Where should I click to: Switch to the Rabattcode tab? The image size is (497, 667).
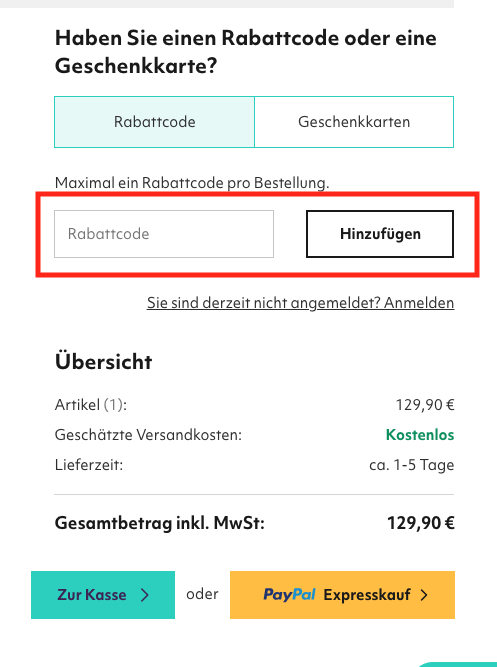[154, 122]
